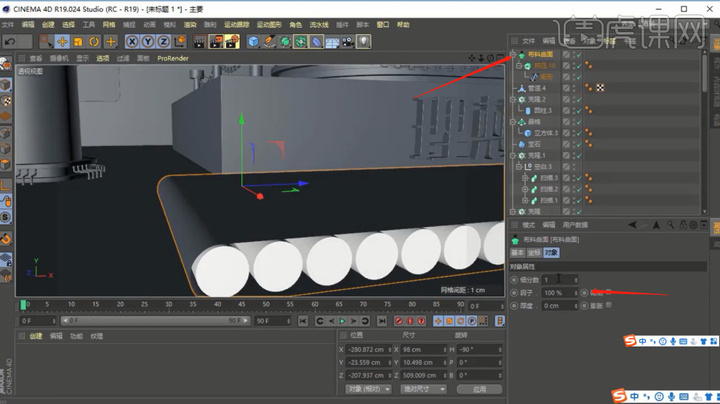This screenshot has height=404, width=720.
Task: Toggle keyframe circle for 细分数
Action: tap(514, 280)
